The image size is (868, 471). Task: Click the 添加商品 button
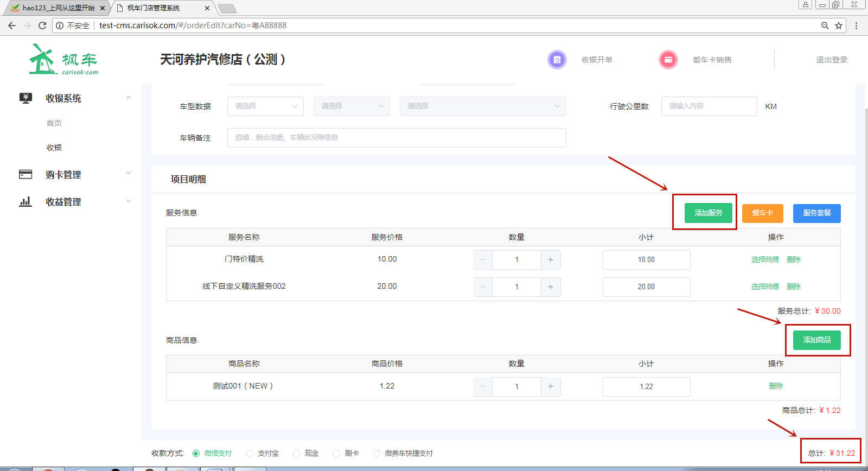click(816, 340)
